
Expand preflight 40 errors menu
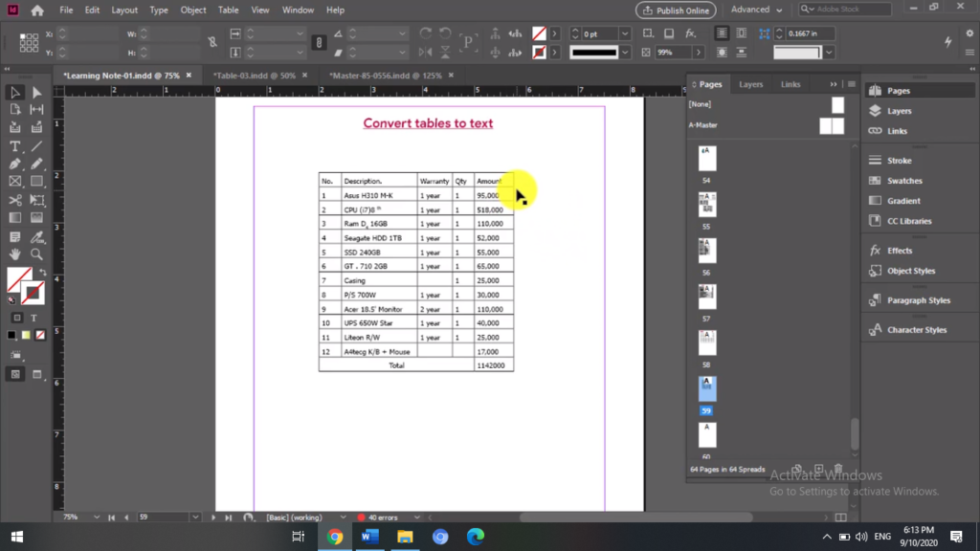point(417,518)
